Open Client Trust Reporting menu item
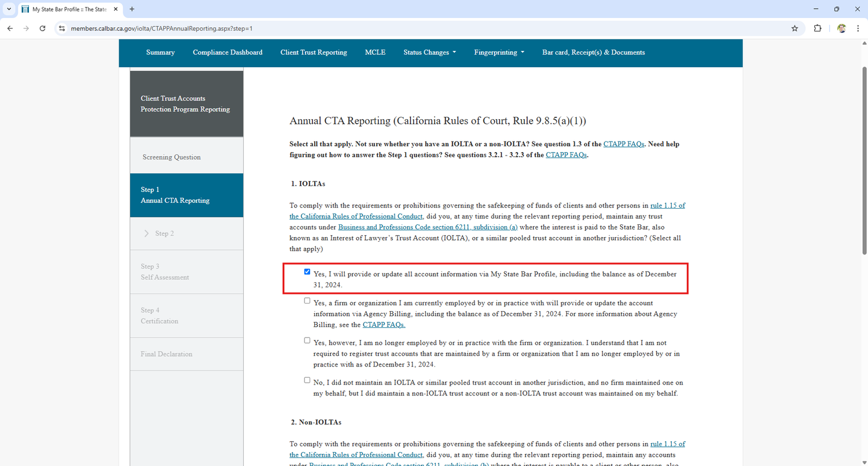 coord(314,52)
